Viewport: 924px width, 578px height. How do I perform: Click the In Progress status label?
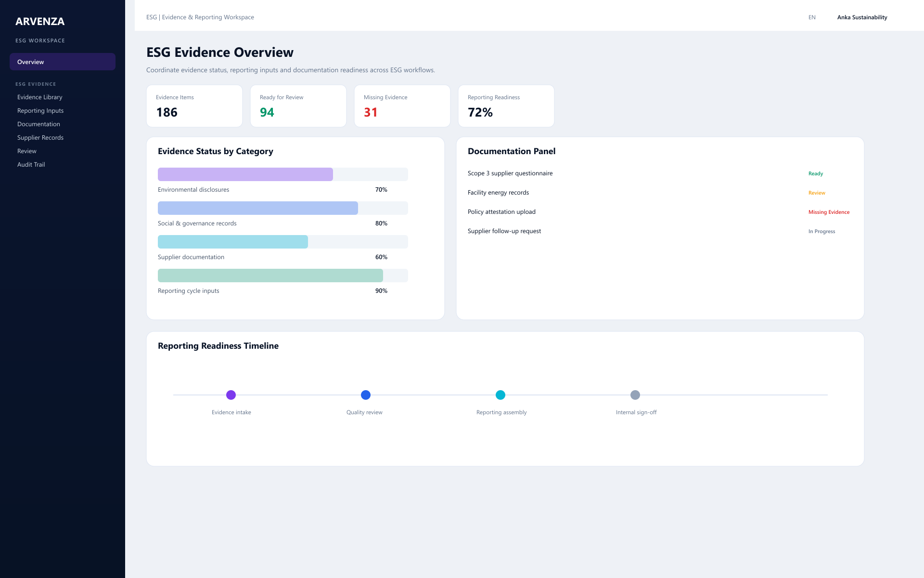[x=821, y=232]
